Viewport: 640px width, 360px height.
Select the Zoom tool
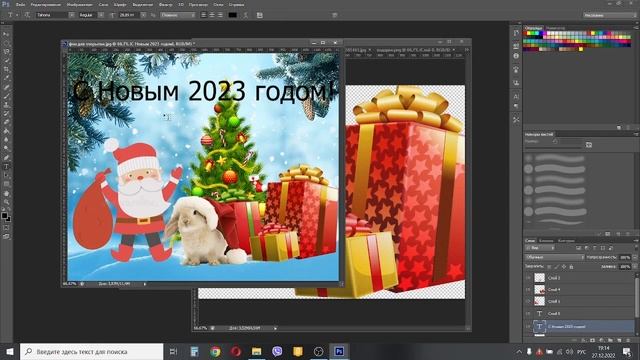[x=6, y=202]
